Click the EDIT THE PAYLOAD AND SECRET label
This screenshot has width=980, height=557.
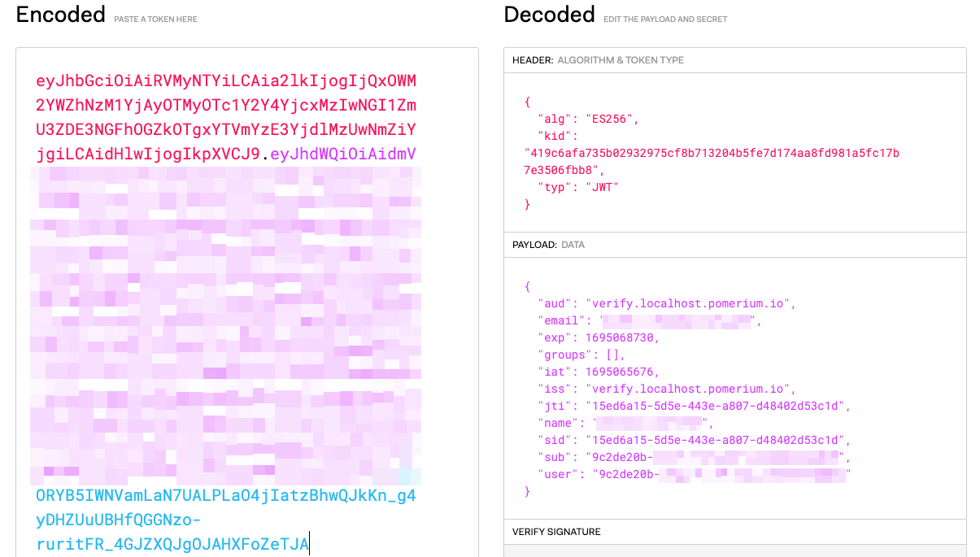[665, 19]
